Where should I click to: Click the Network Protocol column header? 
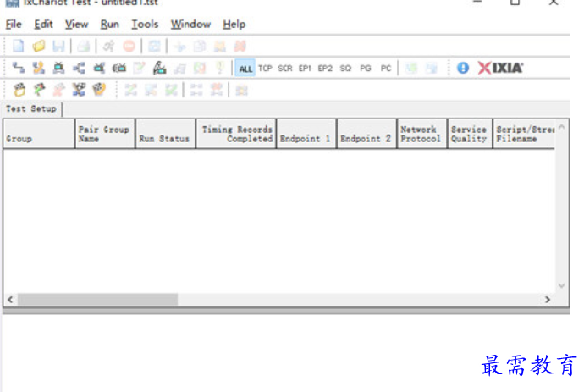pyautogui.click(x=422, y=134)
